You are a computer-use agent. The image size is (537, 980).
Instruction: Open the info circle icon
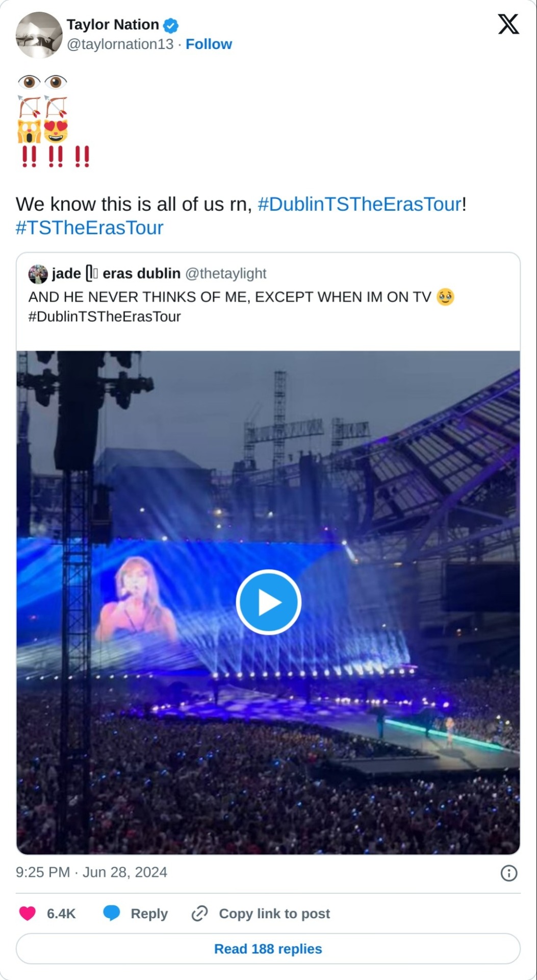point(508,873)
